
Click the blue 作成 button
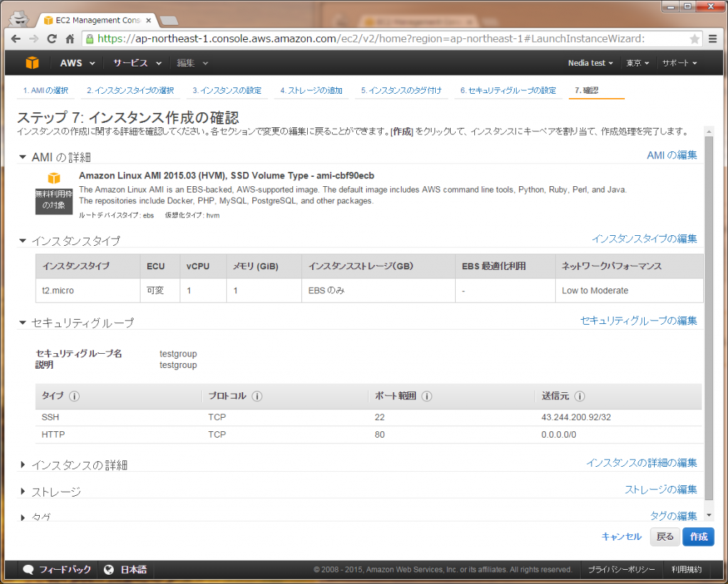pyautogui.click(x=698, y=536)
